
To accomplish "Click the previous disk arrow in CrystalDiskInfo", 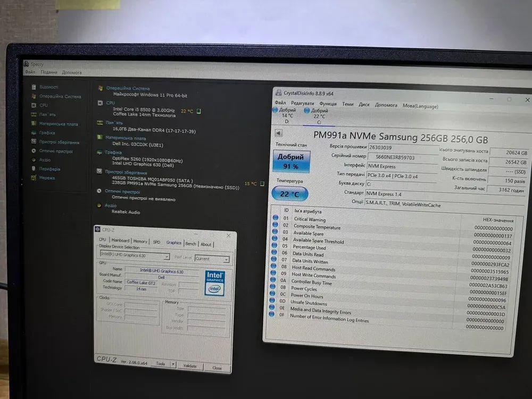I will pos(278,133).
